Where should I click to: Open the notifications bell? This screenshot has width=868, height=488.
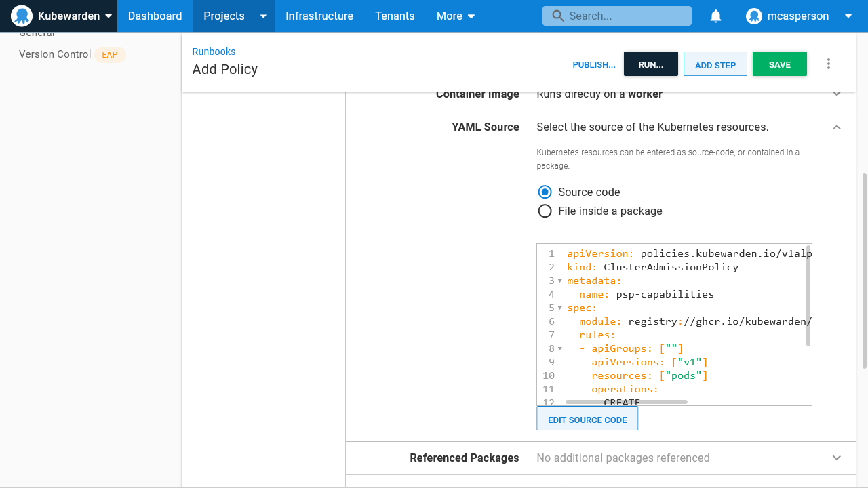click(x=715, y=16)
